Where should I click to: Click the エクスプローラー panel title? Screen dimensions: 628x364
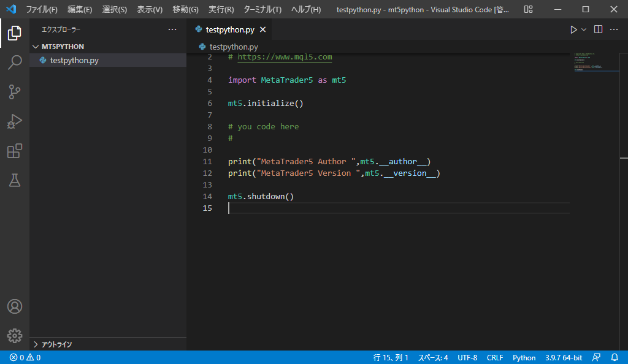[61, 29]
